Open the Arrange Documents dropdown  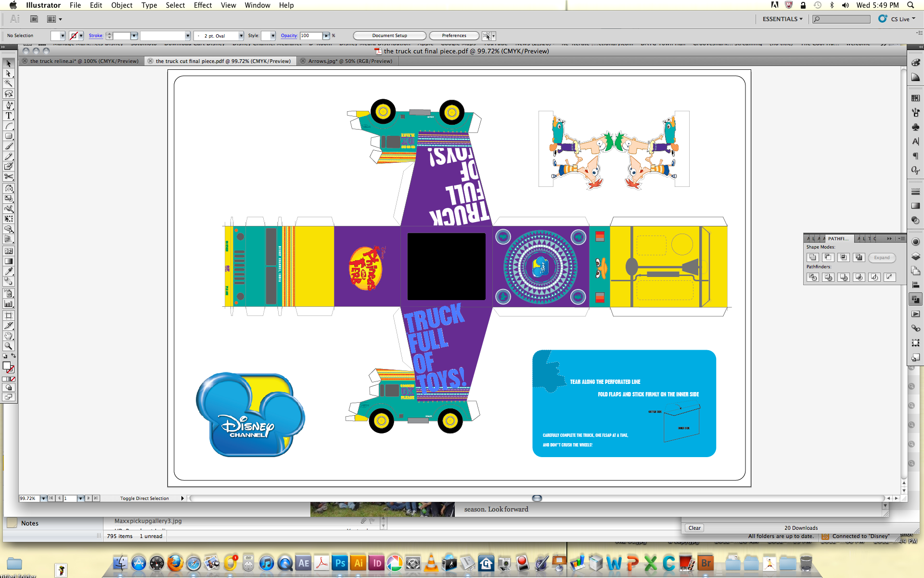[54, 19]
